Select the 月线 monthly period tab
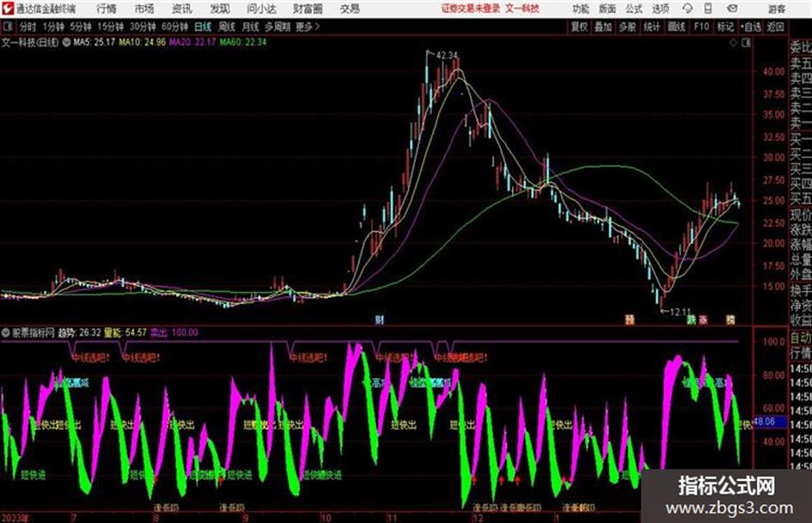 251,27
